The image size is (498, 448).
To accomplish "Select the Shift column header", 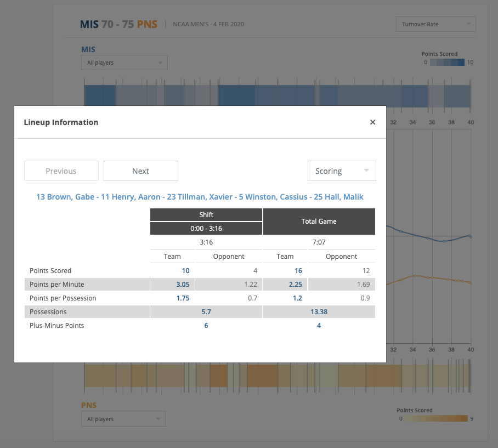I will pos(206,215).
